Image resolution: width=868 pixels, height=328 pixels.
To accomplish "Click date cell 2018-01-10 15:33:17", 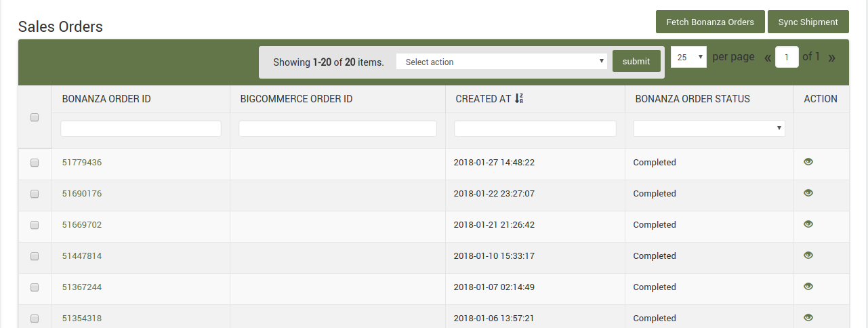I will tap(494, 256).
